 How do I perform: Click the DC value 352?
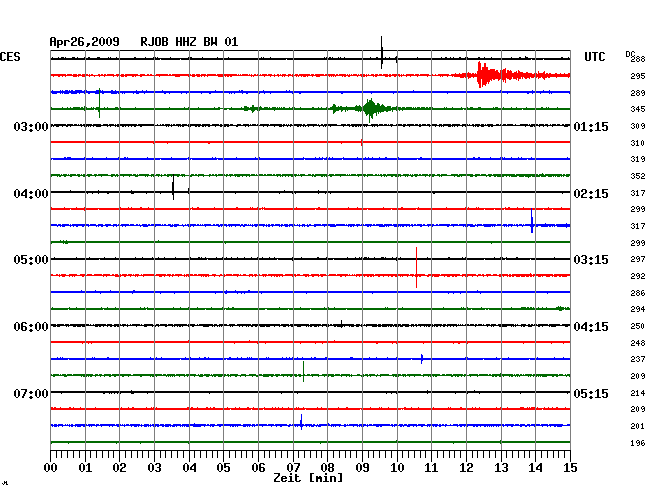(x=638, y=176)
